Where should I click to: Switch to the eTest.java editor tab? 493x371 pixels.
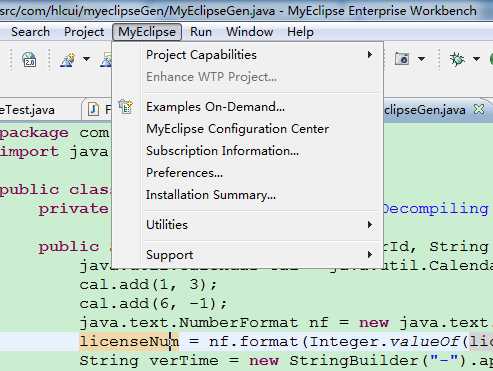(x=27, y=110)
